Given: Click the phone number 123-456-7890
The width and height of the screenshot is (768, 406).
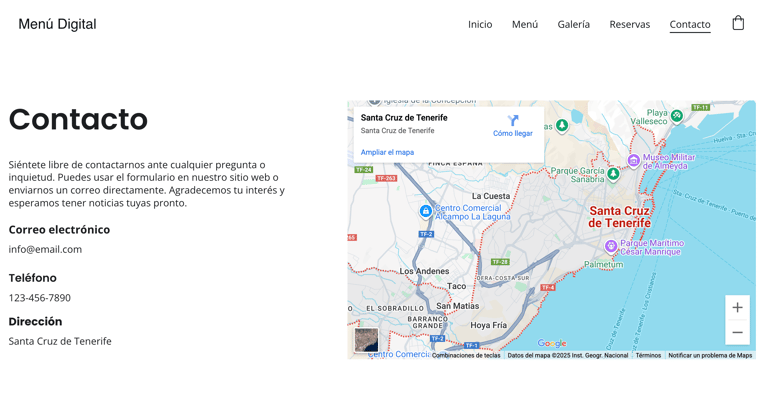Looking at the screenshot, I should click(x=40, y=298).
